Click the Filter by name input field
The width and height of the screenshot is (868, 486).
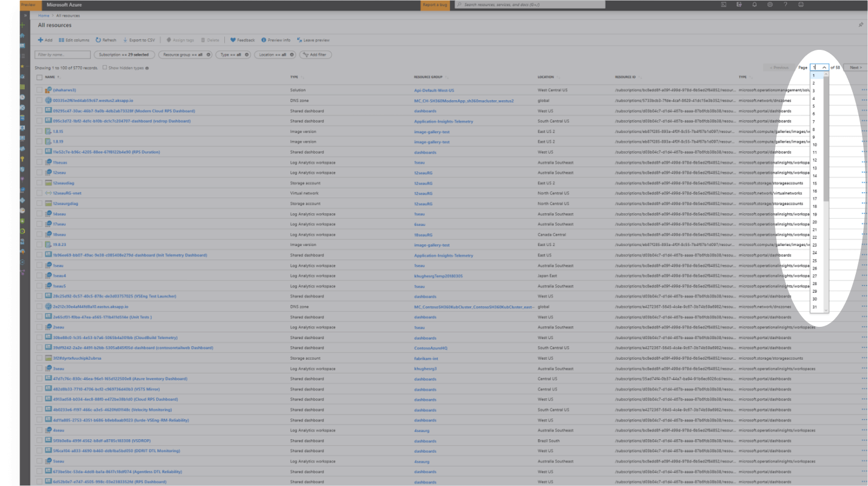[x=63, y=55]
